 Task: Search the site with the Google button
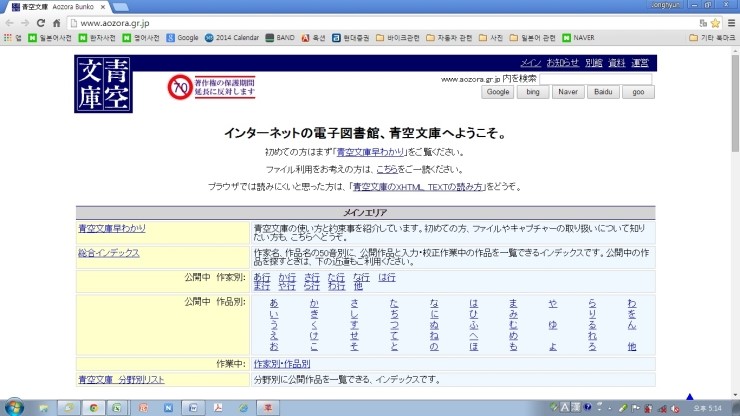pos(498,92)
